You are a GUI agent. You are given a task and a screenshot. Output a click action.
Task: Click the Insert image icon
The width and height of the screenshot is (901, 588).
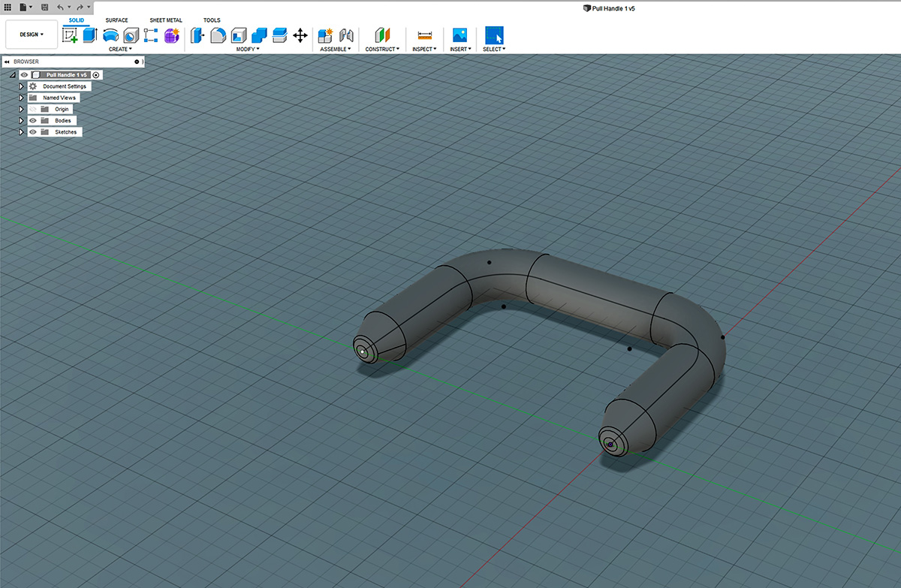460,35
